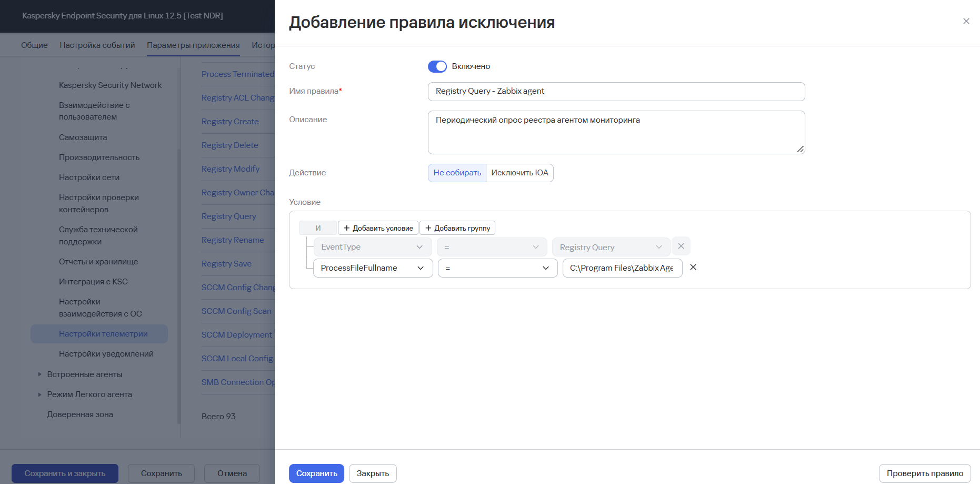Viewport: 980px width, 484px height.
Task: Open the 'SCCM Config Scan' link
Action: pyautogui.click(x=236, y=311)
